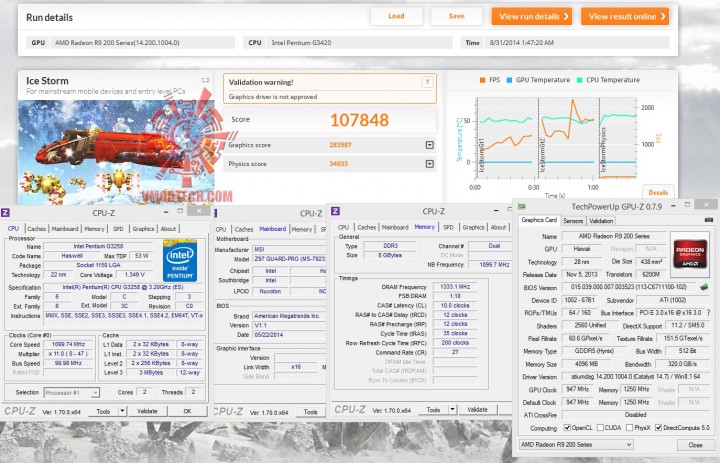Minimize the CPU-Z processor window
Screen dimensions: 720x463
point(165,211)
